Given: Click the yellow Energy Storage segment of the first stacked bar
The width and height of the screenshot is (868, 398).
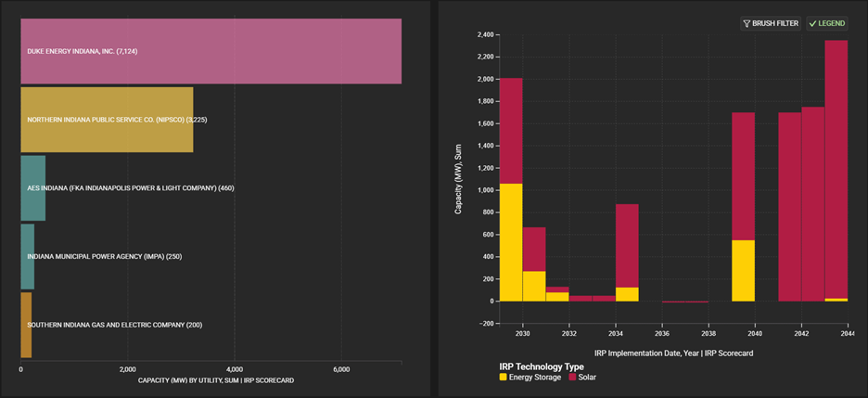Looking at the screenshot, I should click(x=511, y=242).
